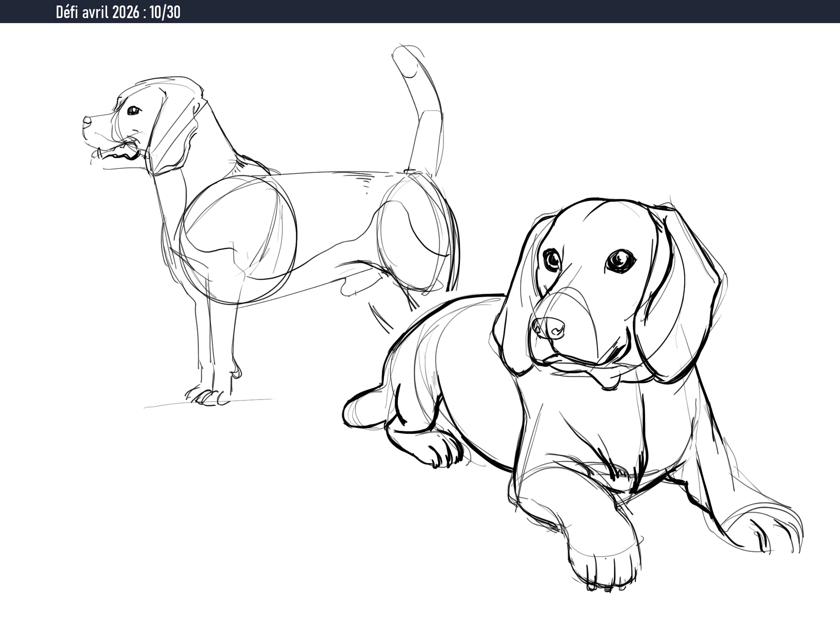This screenshot has width=840, height=630.
Task: Click the lying dog's left eye
Action: [552, 260]
